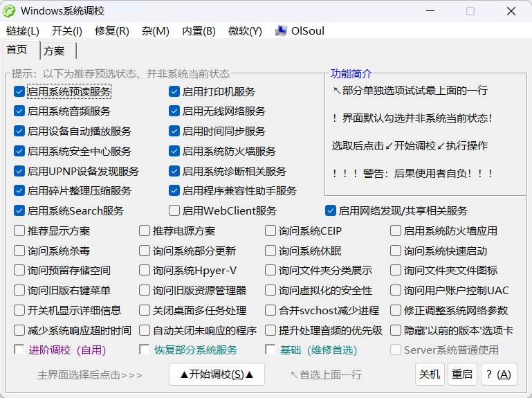This screenshot has height=398, width=532.
Task: Click the green gear app icon in the title bar
Action: point(9,11)
